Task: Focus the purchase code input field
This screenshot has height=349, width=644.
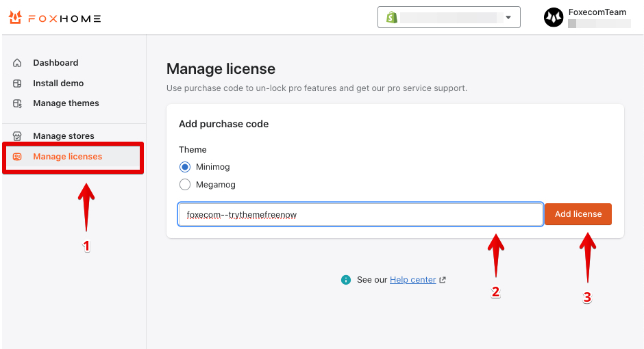Action: pos(360,214)
